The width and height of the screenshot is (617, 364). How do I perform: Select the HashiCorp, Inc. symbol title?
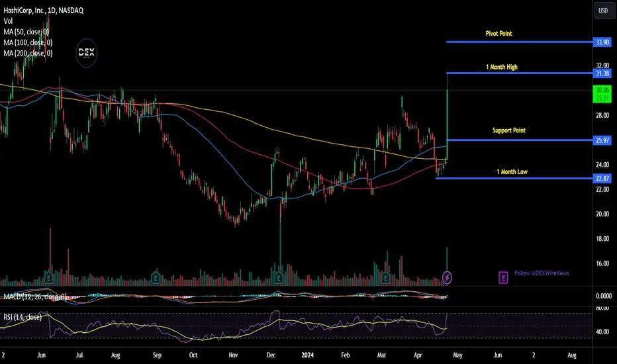click(43, 11)
